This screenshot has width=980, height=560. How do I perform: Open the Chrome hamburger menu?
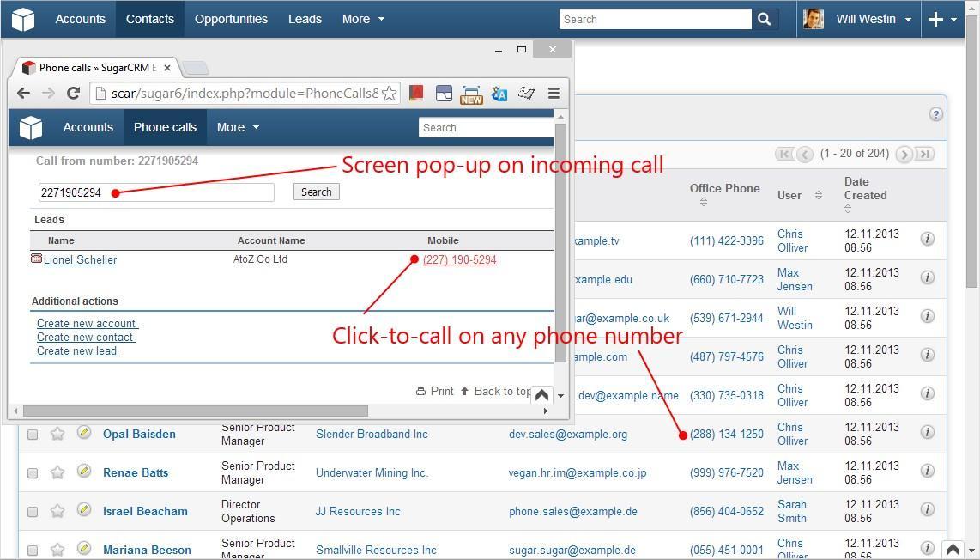pos(554,93)
